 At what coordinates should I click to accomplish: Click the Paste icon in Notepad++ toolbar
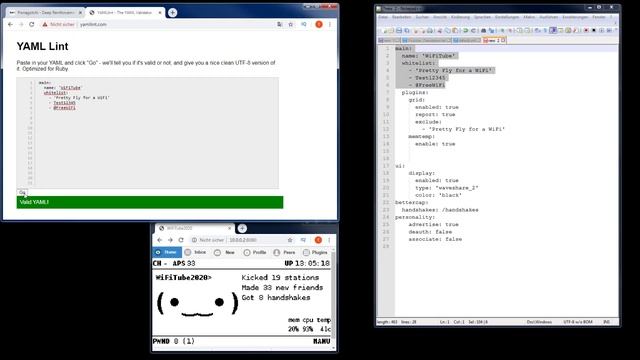pyautogui.click(x=455, y=31)
